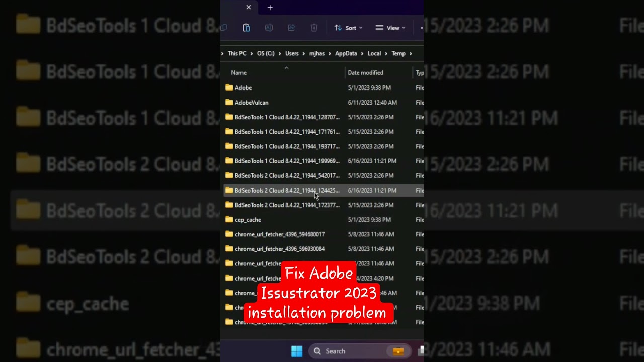Click AdobeVulcan date 6/11/2023 12:40 AM
Image resolution: width=644 pixels, height=362 pixels.
(372, 102)
